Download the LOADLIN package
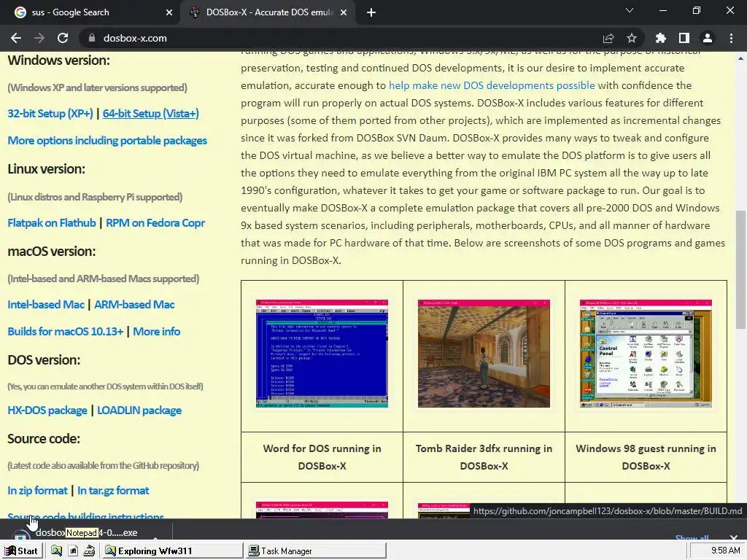Image resolution: width=747 pixels, height=560 pixels. (139, 411)
